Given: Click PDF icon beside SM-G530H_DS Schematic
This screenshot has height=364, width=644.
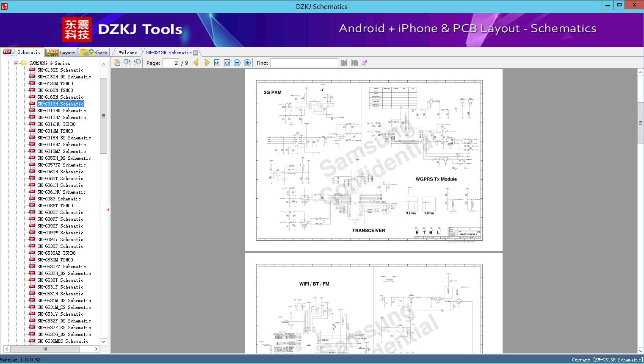Looking at the screenshot, I should [32, 273].
